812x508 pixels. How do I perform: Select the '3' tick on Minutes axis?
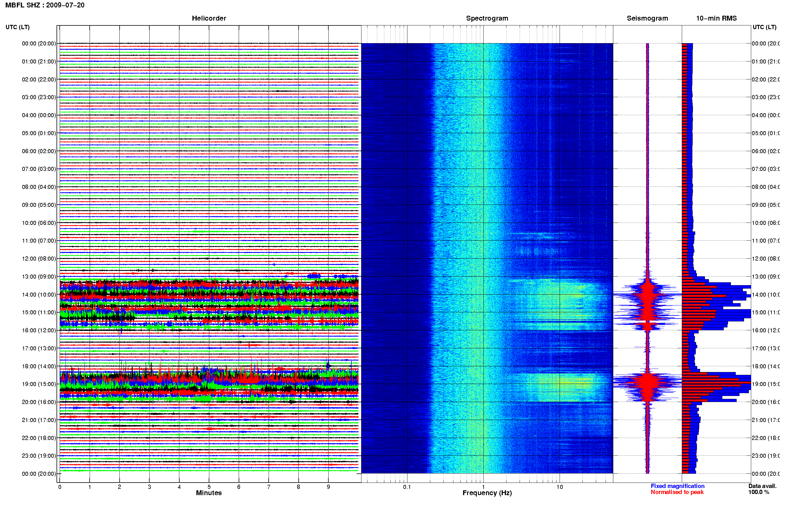pyautogui.click(x=149, y=487)
